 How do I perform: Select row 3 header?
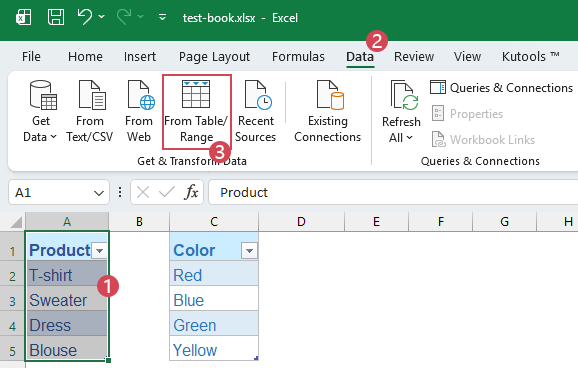[x=13, y=298]
